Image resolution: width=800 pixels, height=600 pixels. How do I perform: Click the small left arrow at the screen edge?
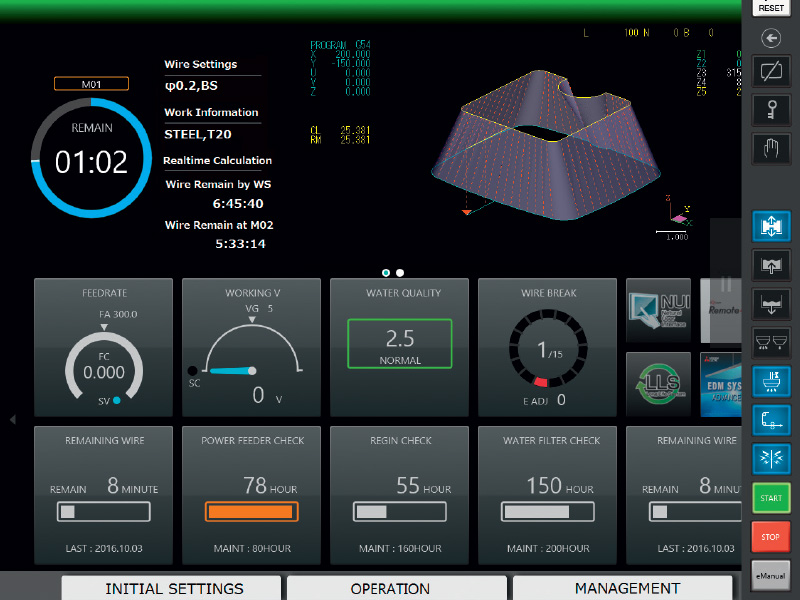tap(13, 419)
